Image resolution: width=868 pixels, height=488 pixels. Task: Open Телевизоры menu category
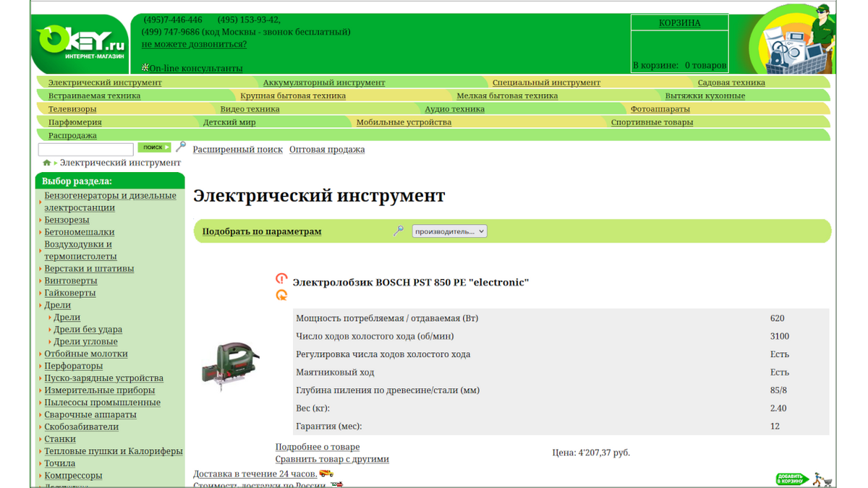[72, 109]
